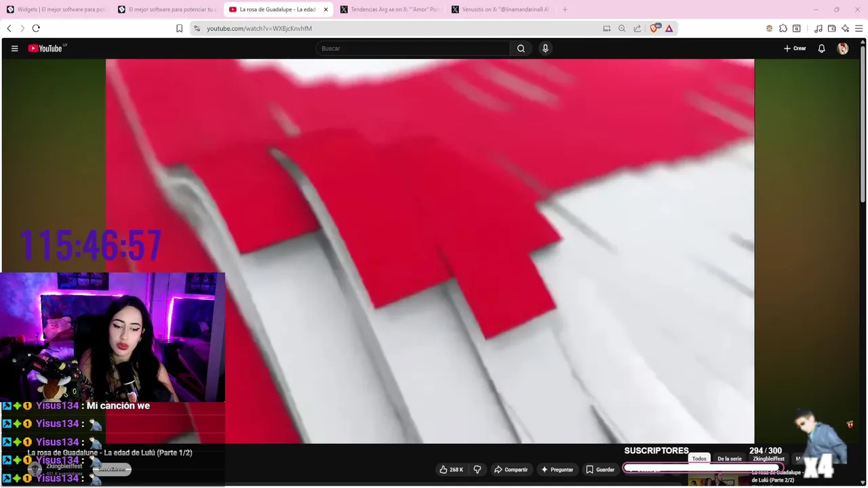Image resolution: width=868 pixels, height=488 pixels.
Task: Focus the Buscar search field
Action: coord(412,48)
